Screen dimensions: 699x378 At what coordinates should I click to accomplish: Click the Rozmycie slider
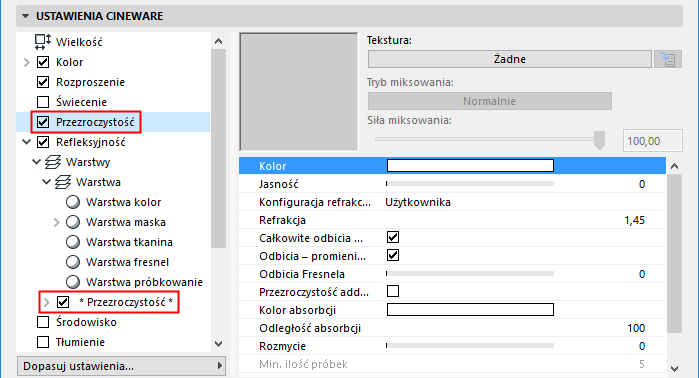coord(470,345)
